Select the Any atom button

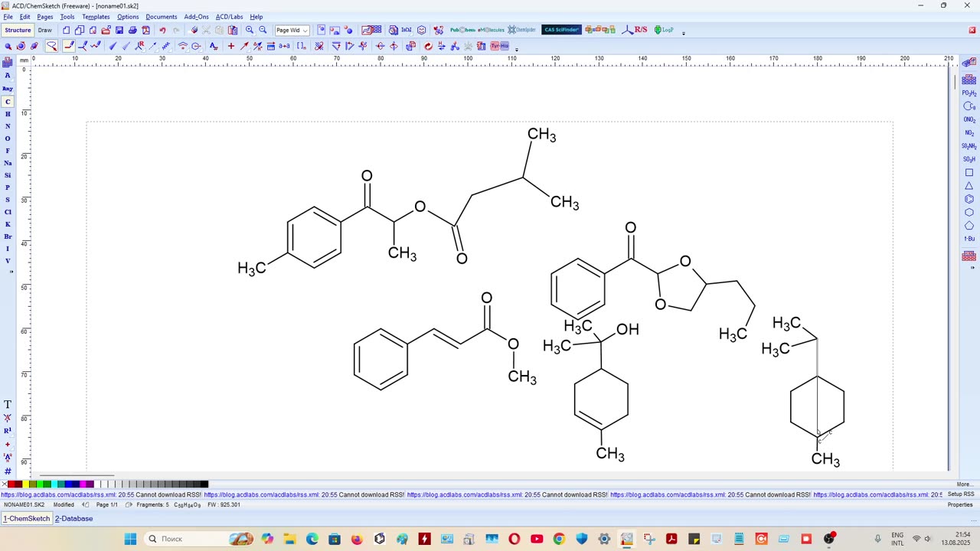(x=8, y=89)
